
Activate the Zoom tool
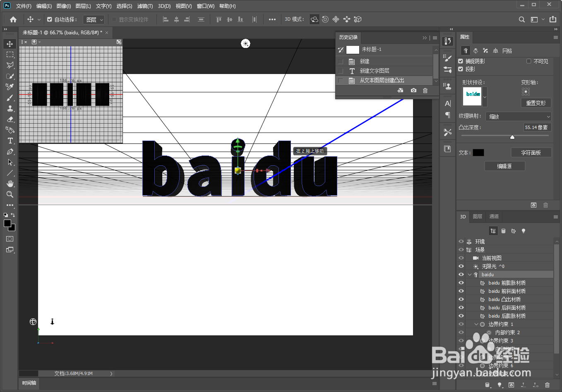tap(10, 194)
